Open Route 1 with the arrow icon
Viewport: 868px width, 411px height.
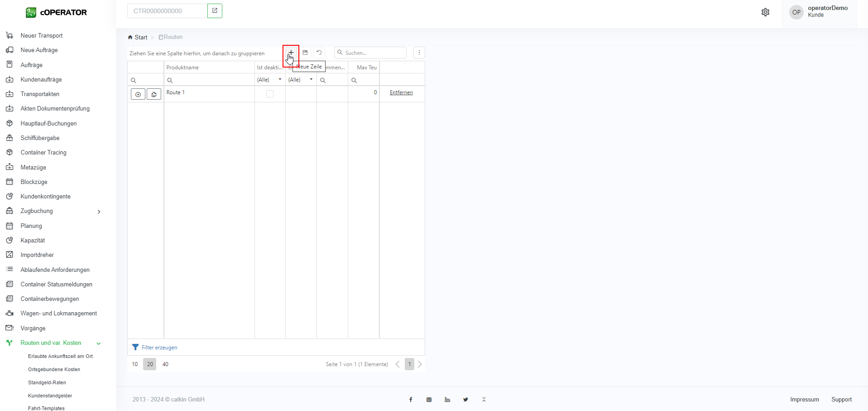tap(138, 94)
